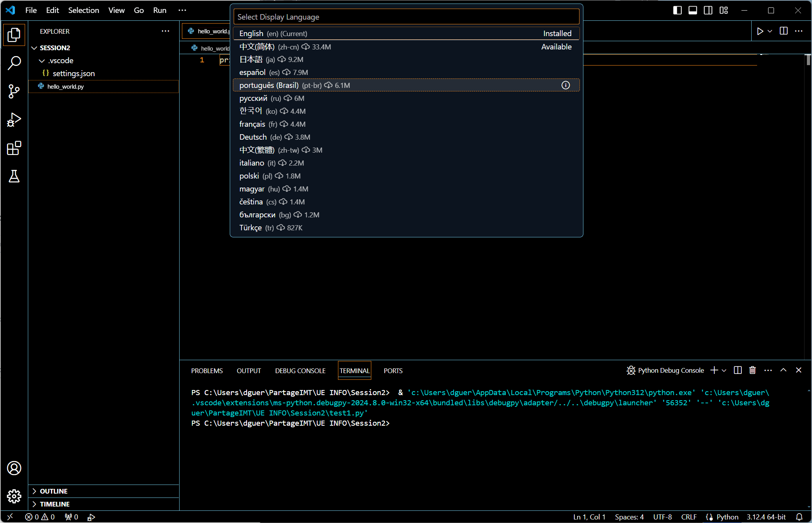812x523 pixels.
Task: Toggle the bottom Panel layout button
Action: pos(693,10)
